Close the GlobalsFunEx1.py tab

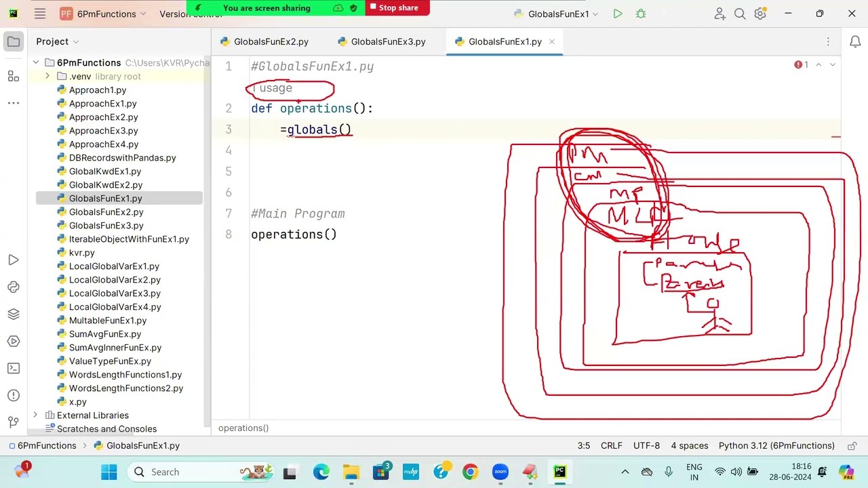pyautogui.click(x=552, y=42)
